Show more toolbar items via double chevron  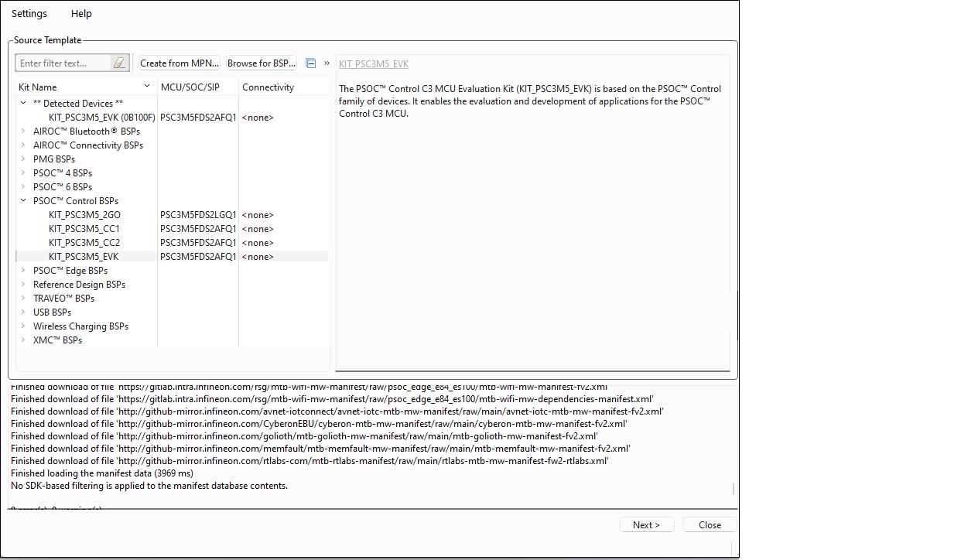(x=327, y=63)
